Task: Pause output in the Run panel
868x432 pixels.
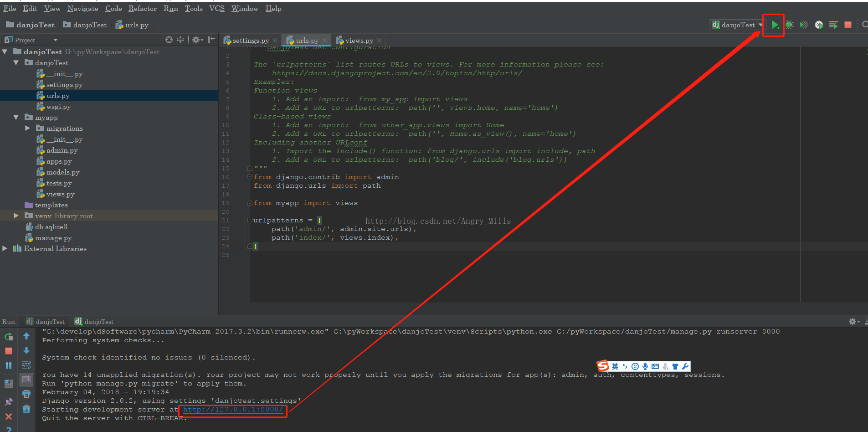Action: [9, 365]
